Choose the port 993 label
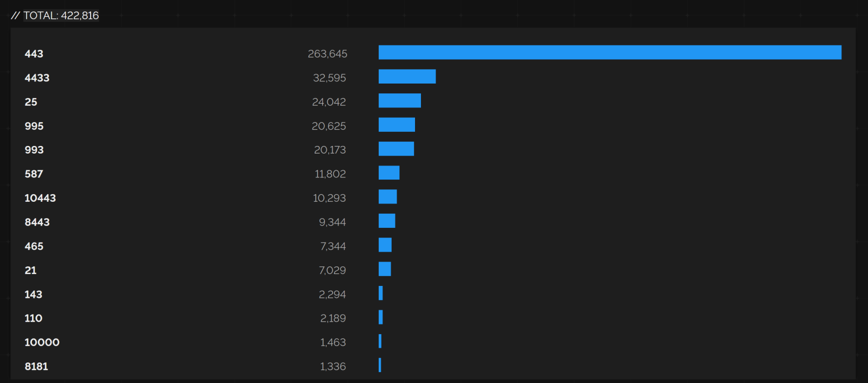 pyautogui.click(x=34, y=150)
